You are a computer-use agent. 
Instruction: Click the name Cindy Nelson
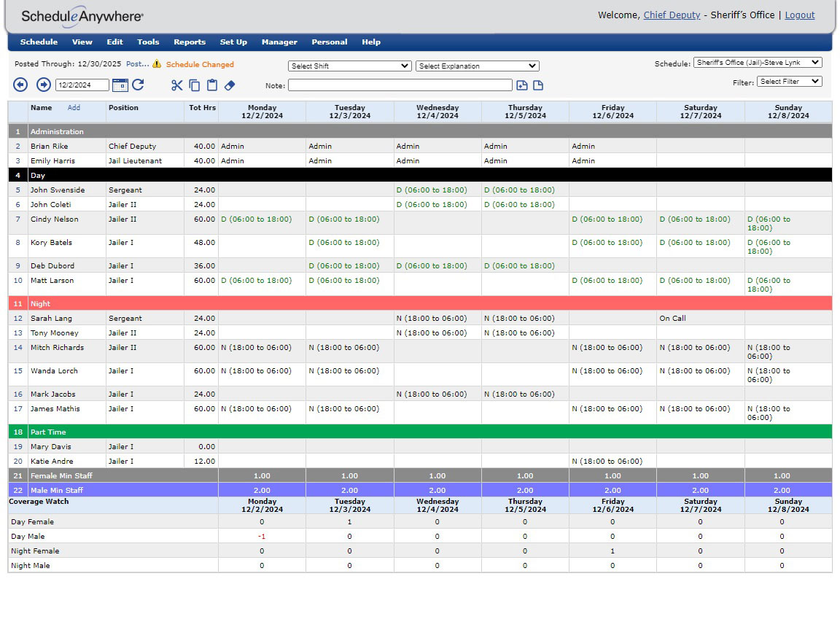pos(54,219)
